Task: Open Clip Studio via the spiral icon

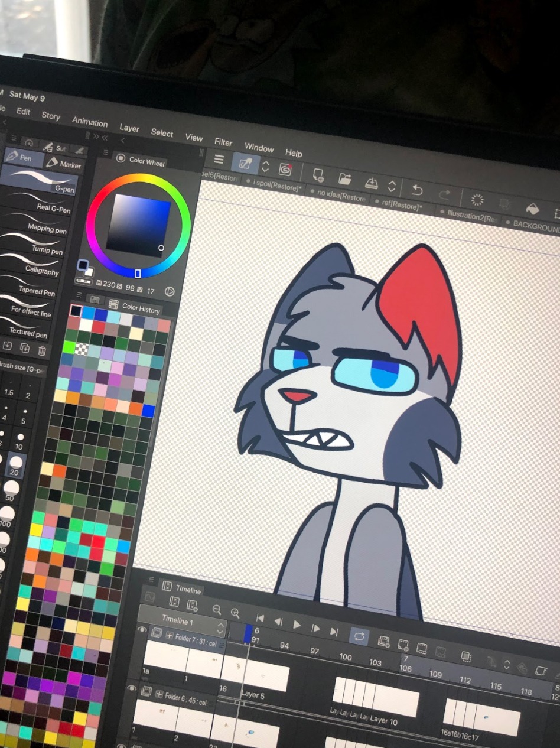Action: (286, 170)
